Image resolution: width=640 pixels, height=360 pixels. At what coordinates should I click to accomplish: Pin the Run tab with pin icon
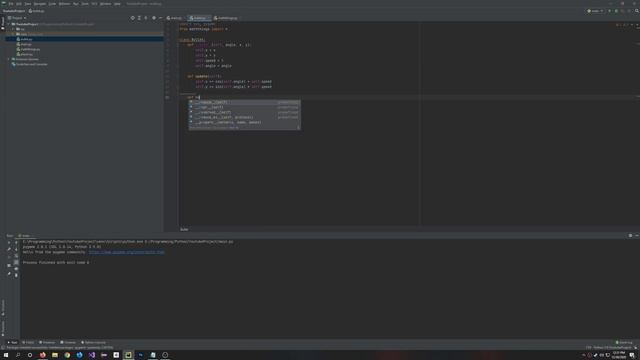point(9,273)
